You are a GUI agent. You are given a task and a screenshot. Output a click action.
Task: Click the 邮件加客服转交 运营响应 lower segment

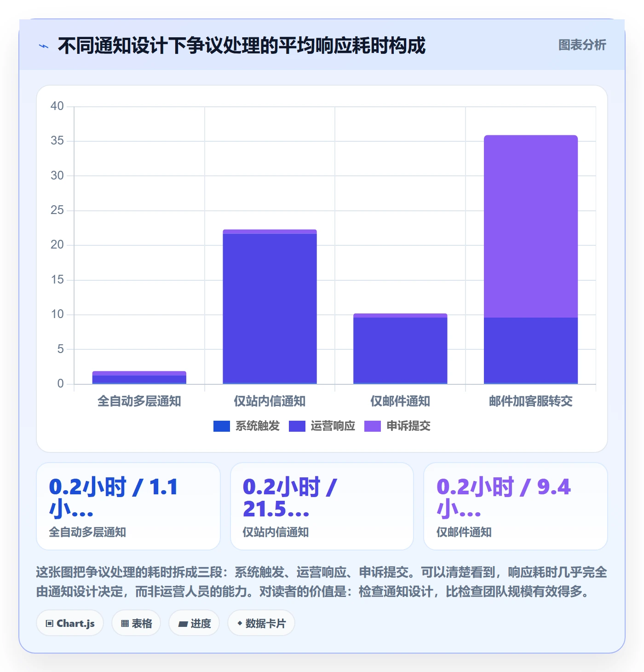click(x=531, y=350)
